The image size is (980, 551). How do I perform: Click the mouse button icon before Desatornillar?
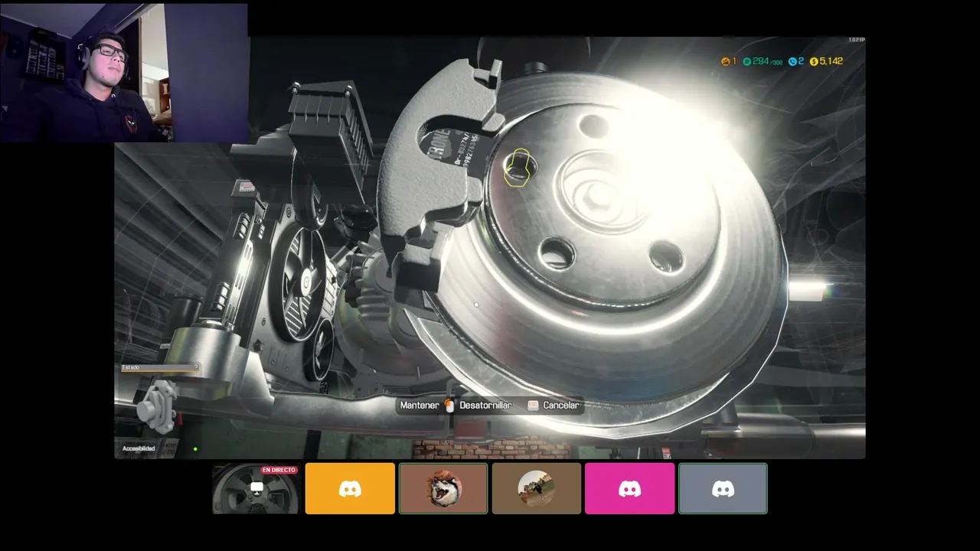(449, 406)
